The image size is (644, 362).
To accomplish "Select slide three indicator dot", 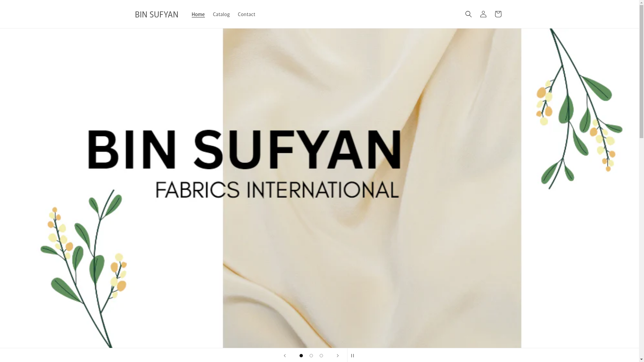I will point(321,356).
